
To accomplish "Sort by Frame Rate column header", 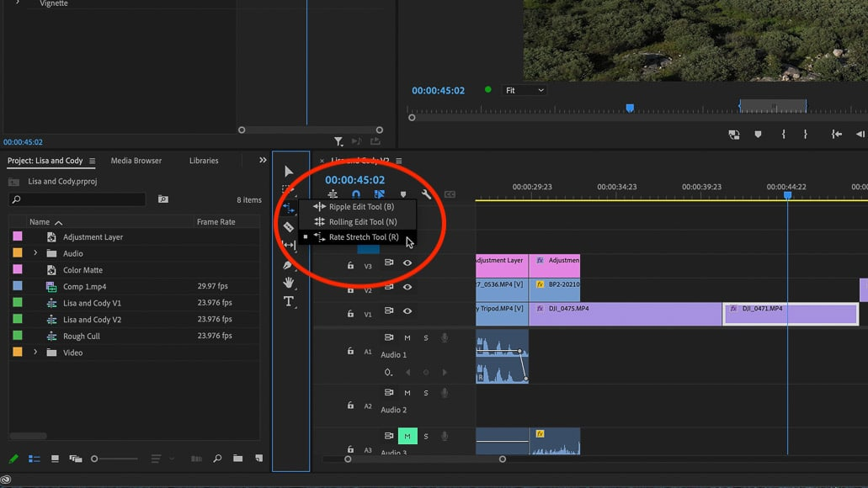I will 216,222.
